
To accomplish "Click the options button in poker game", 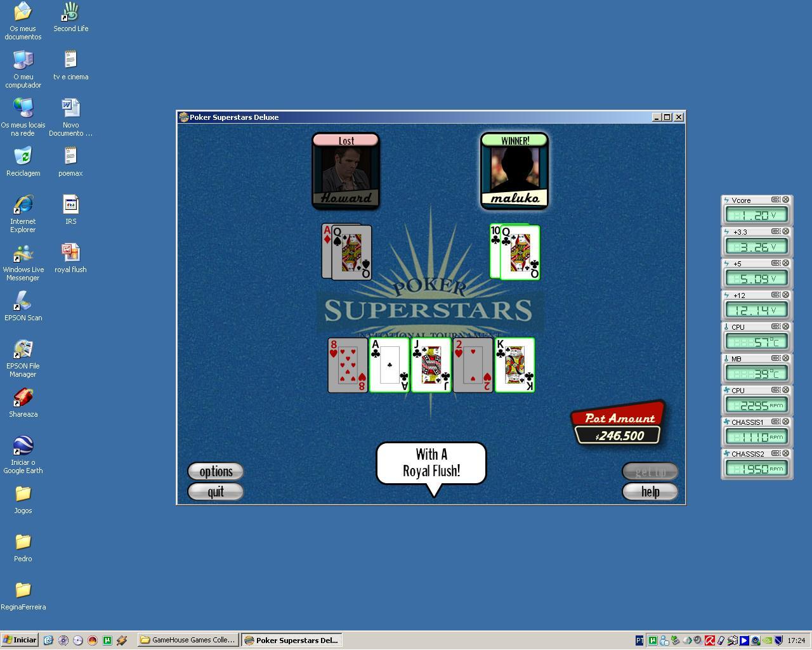I will click(x=216, y=471).
